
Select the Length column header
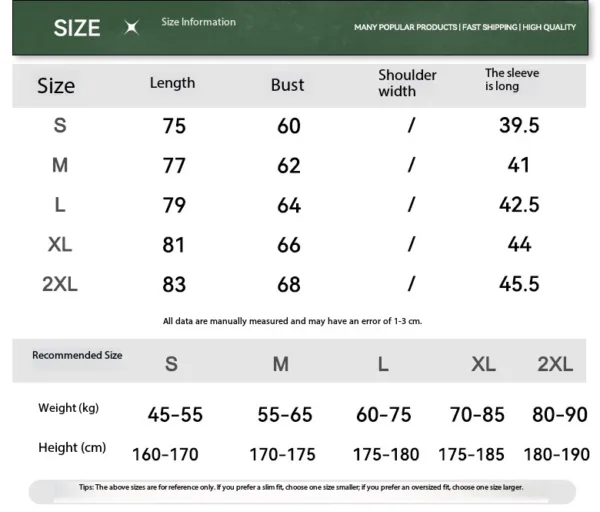172,83
